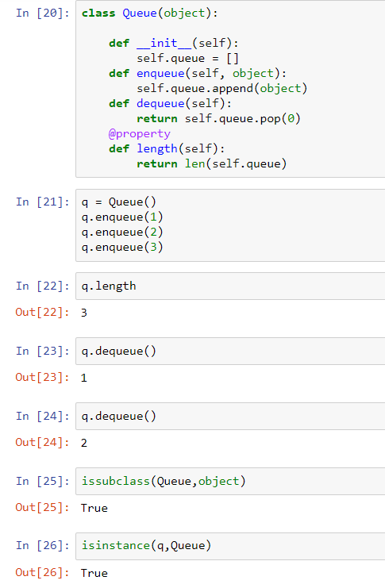Click the Out[26] True output
The height and width of the screenshot is (588, 385).
[94, 573]
